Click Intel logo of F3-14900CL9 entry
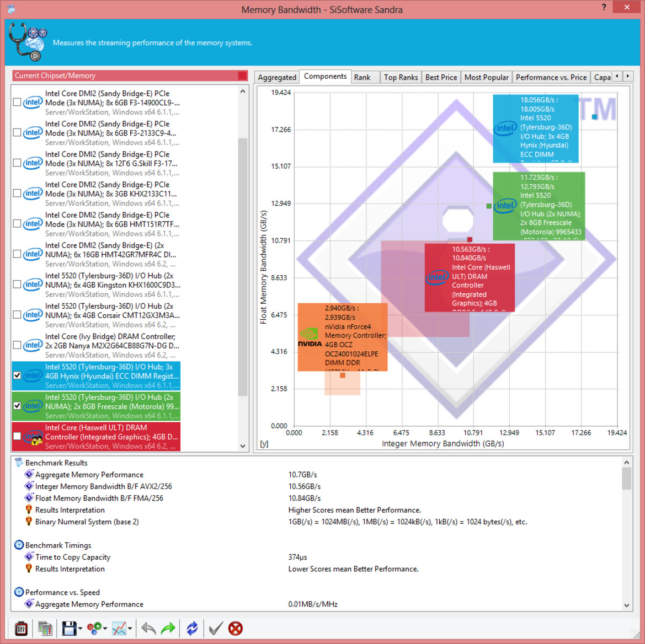 point(33,103)
